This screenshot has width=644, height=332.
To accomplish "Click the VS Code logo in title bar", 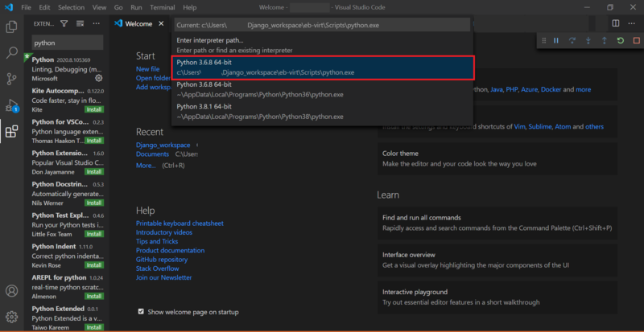I will (9, 7).
